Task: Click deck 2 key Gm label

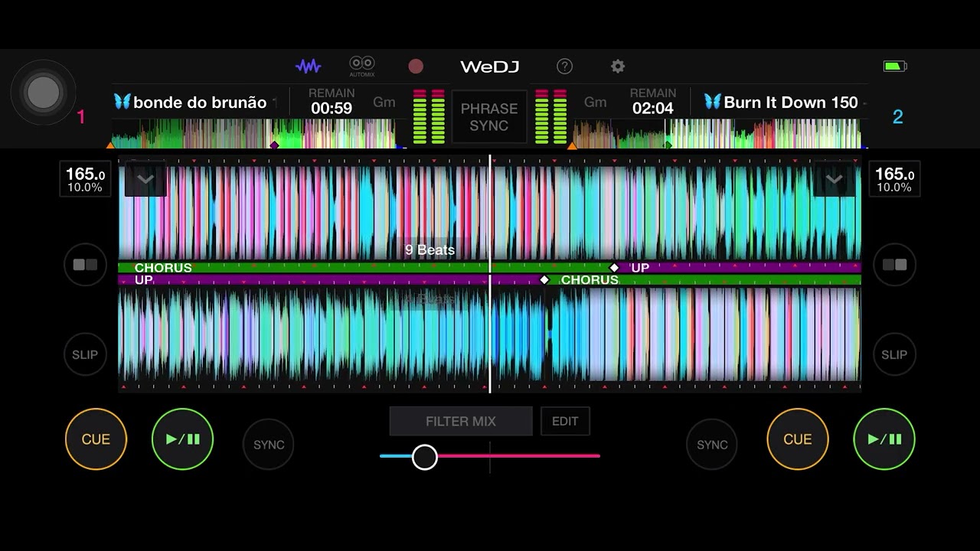Action: tap(596, 102)
